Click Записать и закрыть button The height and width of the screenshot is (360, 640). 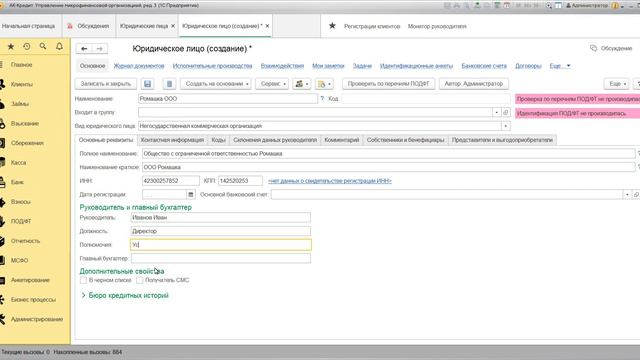[106, 84]
